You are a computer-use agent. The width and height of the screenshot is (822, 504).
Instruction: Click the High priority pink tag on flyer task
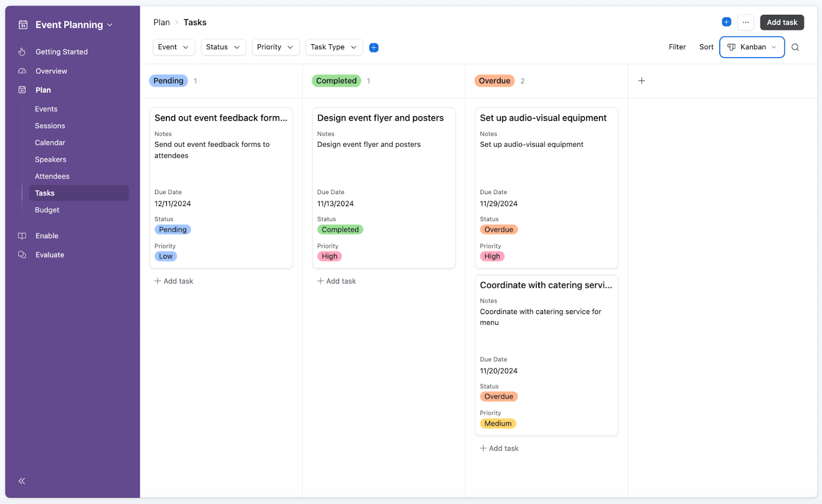click(329, 256)
